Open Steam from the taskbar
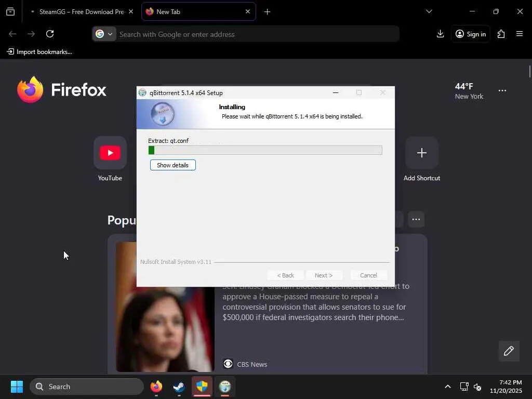 (179, 387)
